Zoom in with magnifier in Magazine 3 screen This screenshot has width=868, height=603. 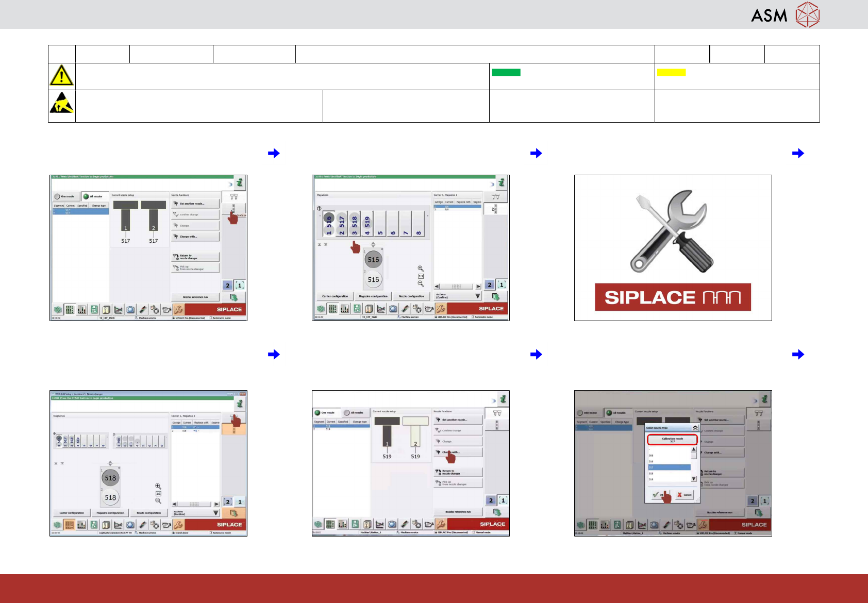[x=158, y=486]
